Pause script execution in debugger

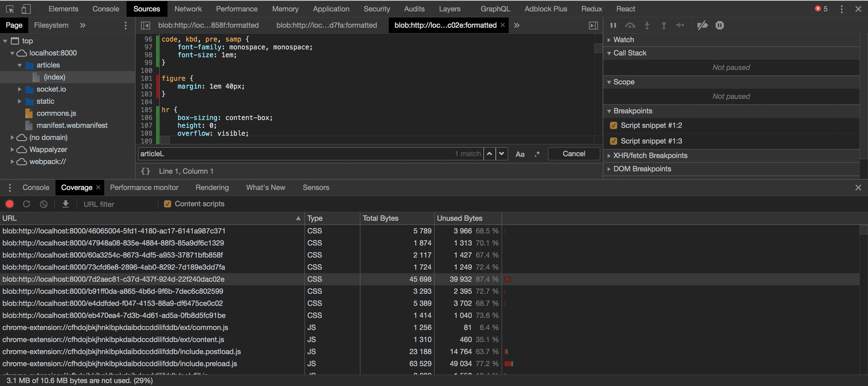coord(613,25)
